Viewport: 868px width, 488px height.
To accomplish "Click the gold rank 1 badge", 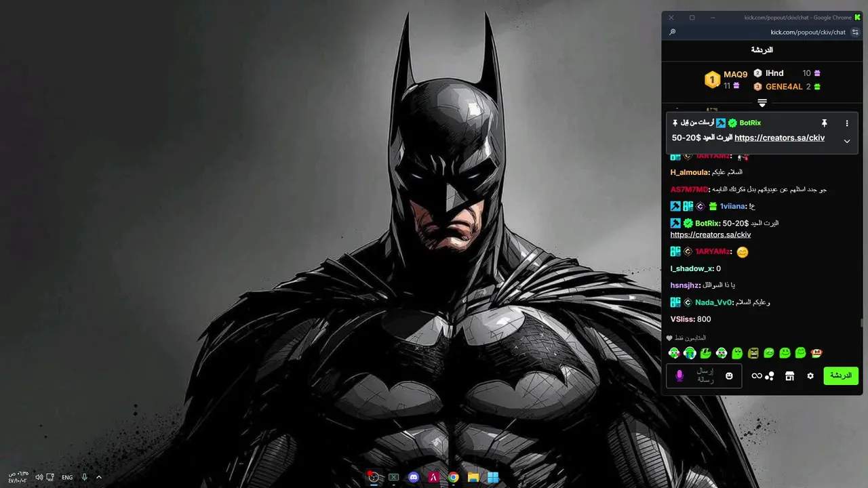I will tap(712, 80).
